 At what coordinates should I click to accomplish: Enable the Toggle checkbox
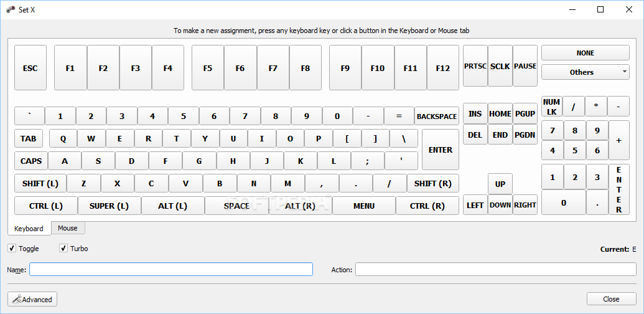point(12,248)
